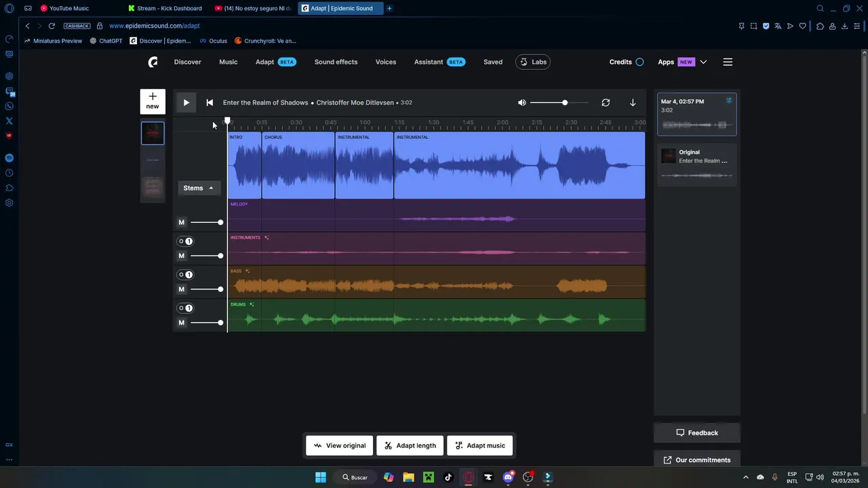868x488 pixels.
Task: Go to Voices section
Action: click(386, 62)
